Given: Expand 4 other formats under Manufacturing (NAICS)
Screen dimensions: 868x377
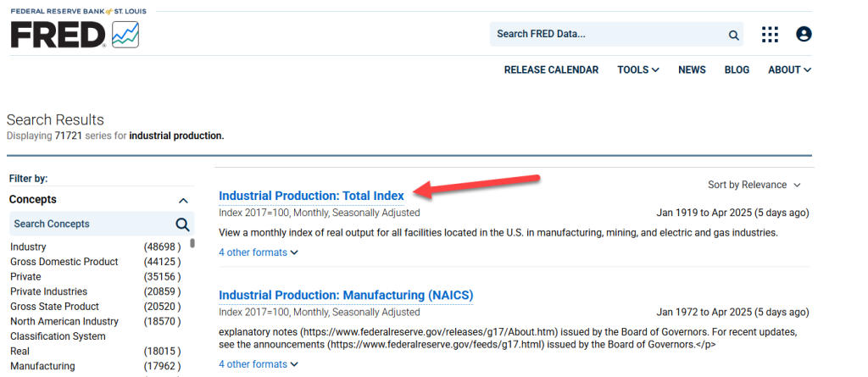Looking at the screenshot, I should point(259,364).
